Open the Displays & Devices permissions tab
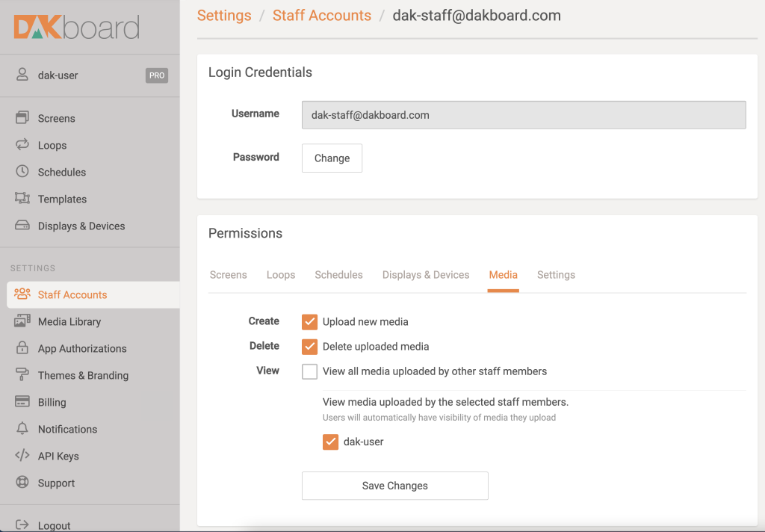 [x=425, y=275]
